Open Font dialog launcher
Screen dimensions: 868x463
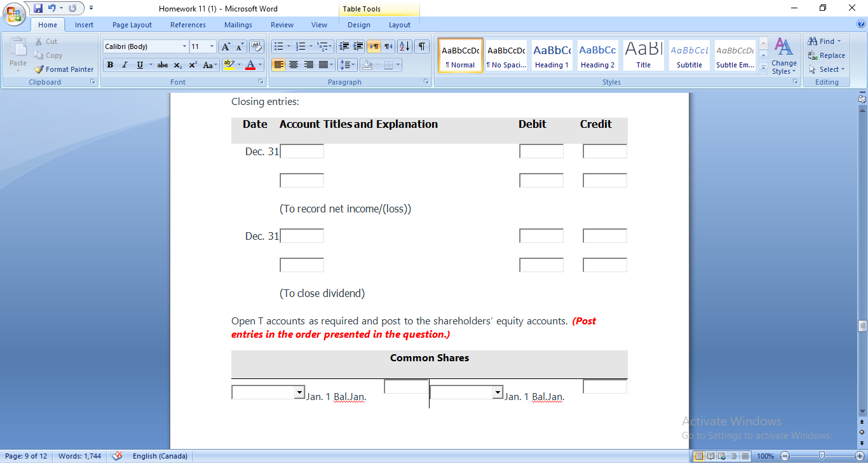[x=261, y=82]
